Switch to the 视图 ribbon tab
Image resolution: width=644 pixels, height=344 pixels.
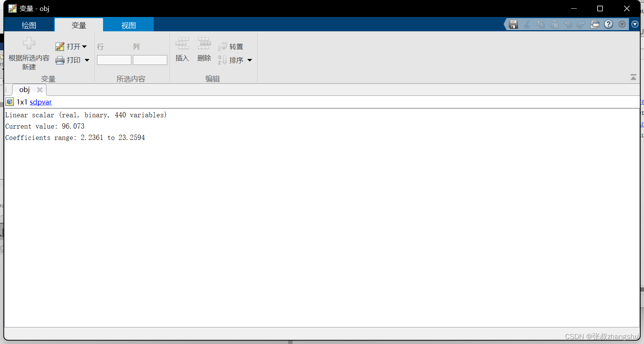click(128, 25)
